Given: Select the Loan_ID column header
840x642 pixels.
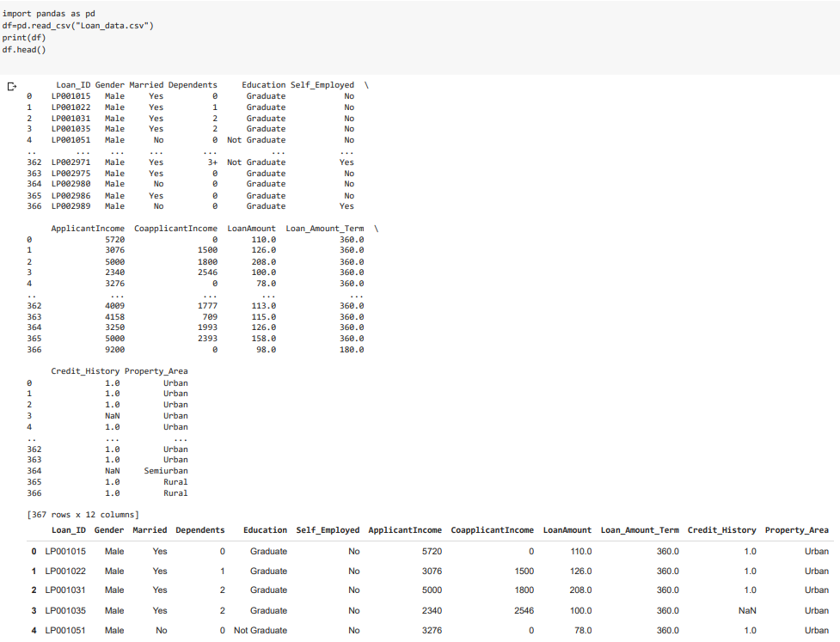Looking at the screenshot, I should click(70, 529).
